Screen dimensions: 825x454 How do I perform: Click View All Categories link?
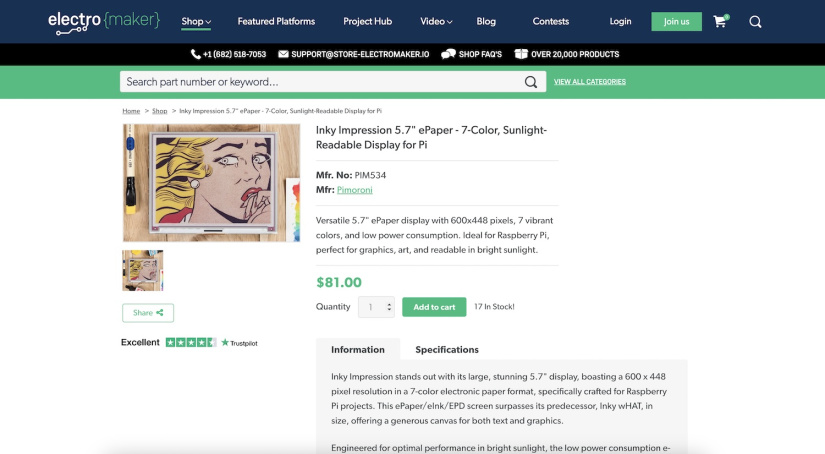tap(590, 82)
